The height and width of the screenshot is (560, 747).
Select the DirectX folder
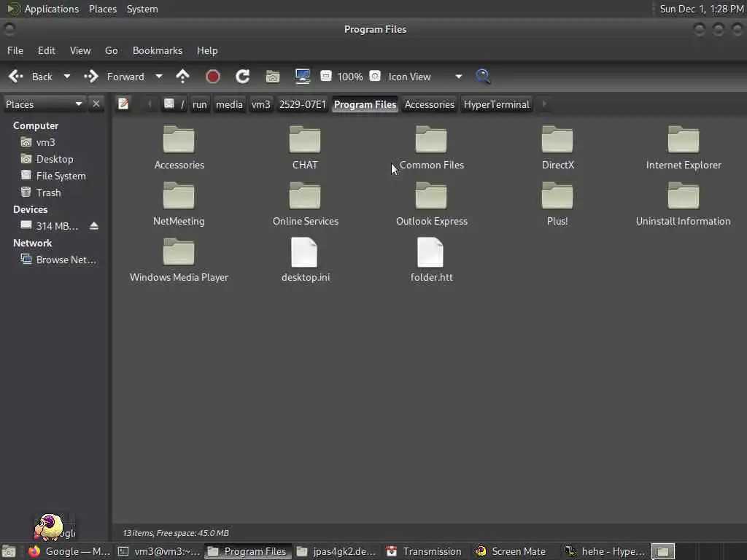click(557, 147)
